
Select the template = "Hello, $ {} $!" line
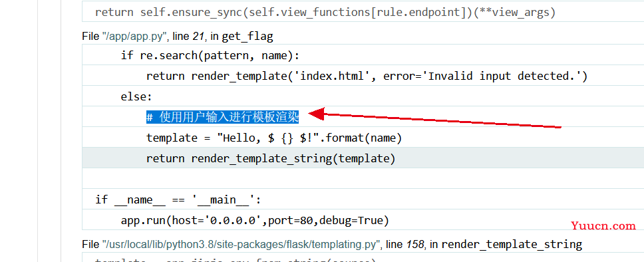[x=363, y=137]
